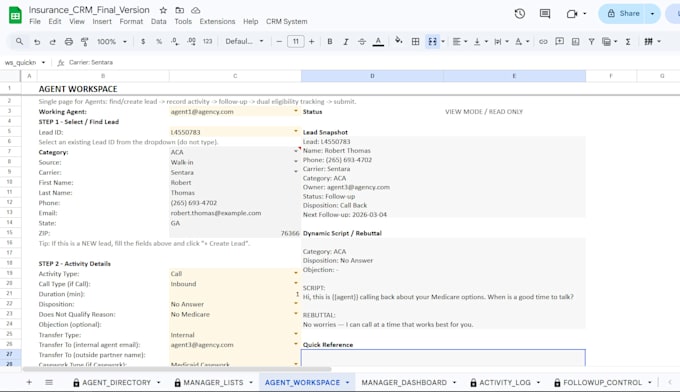Open the font family dropdown
680x392 pixels.
coord(244,42)
